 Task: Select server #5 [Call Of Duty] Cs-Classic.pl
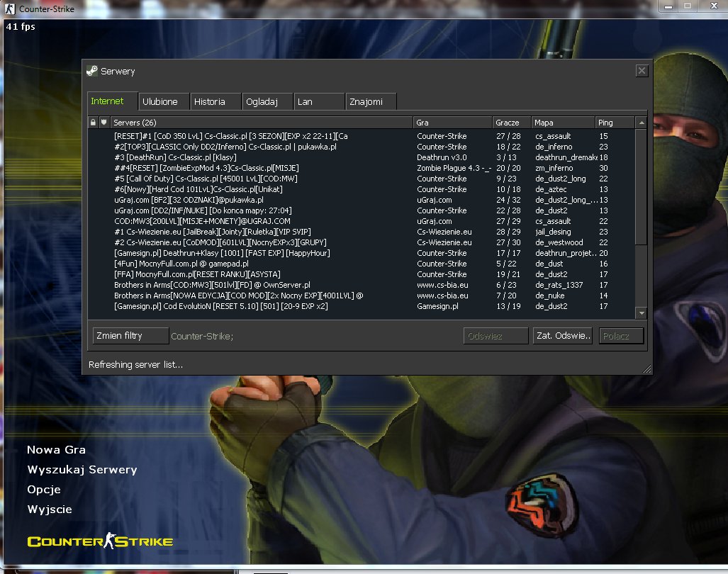[362, 179]
